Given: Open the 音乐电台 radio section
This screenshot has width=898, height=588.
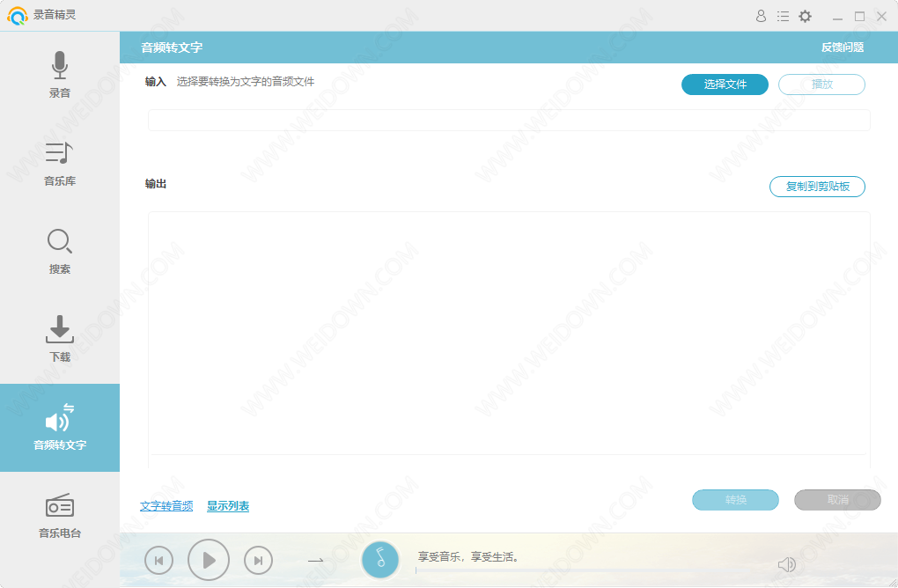Looking at the screenshot, I should coord(60,515).
